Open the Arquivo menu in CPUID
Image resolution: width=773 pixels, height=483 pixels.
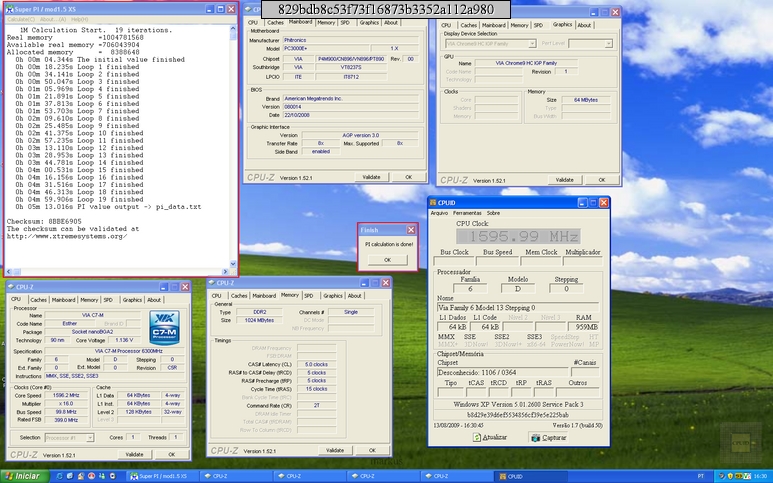(x=439, y=213)
